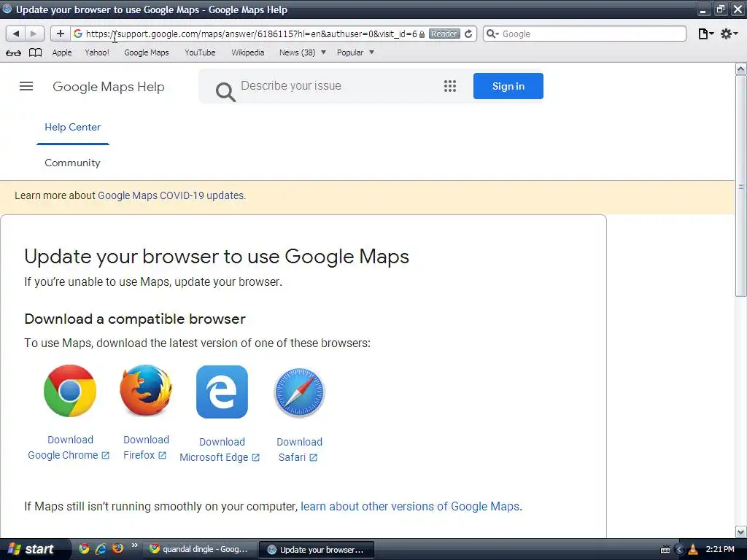Click the keyboard icon in system tray
The width and height of the screenshot is (747, 560).
point(665,550)
